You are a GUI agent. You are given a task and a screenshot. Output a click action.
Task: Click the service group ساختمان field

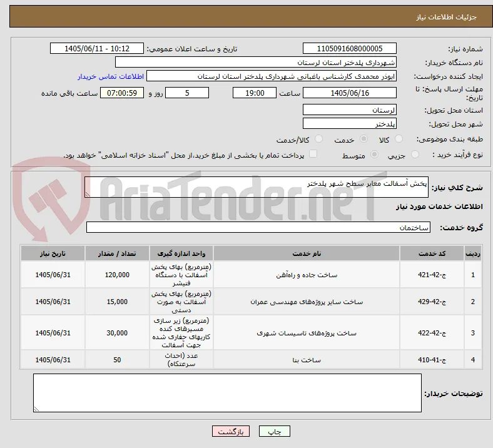point(258,227)
